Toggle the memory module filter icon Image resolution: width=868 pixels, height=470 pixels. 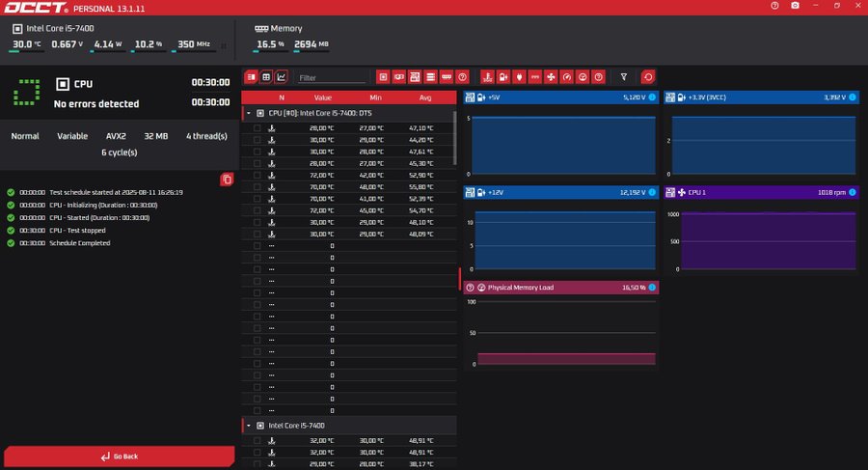click(447, 77)
